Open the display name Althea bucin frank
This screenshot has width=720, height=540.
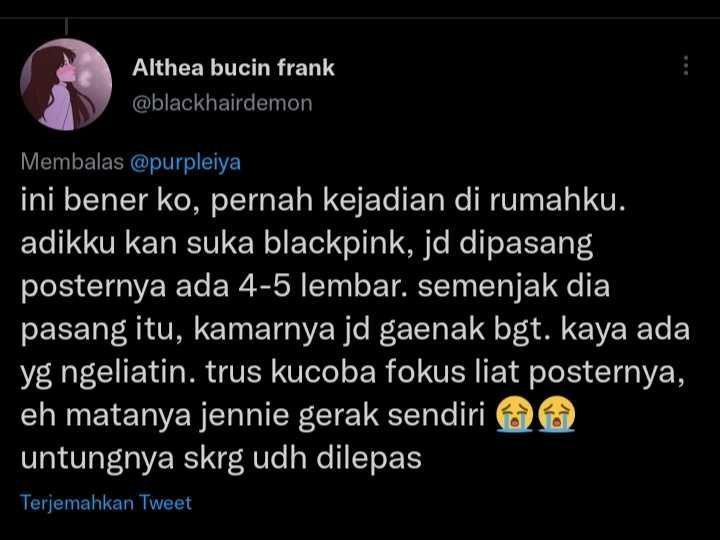(x=233, y=68)
